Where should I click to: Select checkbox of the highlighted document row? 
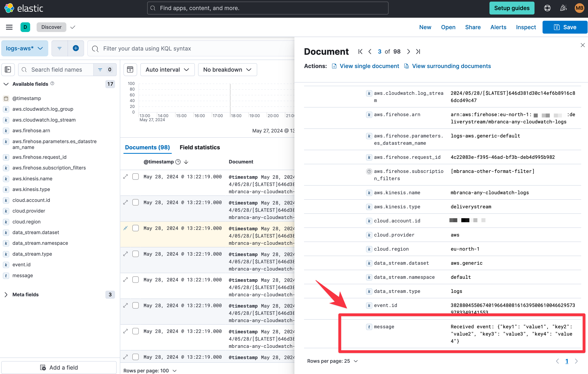(x=136, y=228)
